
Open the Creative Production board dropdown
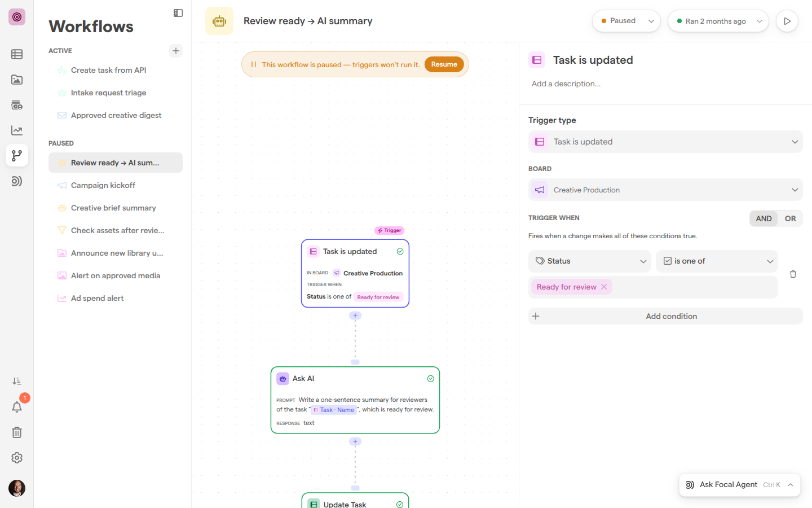[665, 190]
